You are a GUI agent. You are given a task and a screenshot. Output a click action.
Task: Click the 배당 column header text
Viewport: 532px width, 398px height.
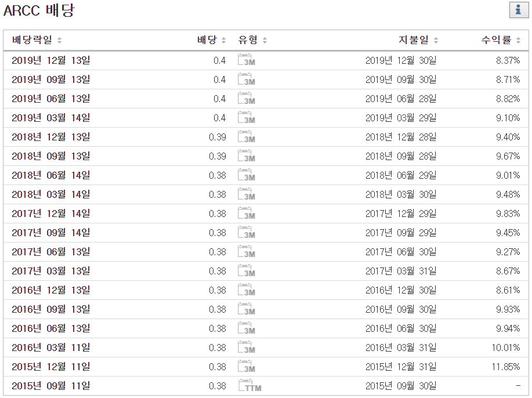(x=207, y=40)
